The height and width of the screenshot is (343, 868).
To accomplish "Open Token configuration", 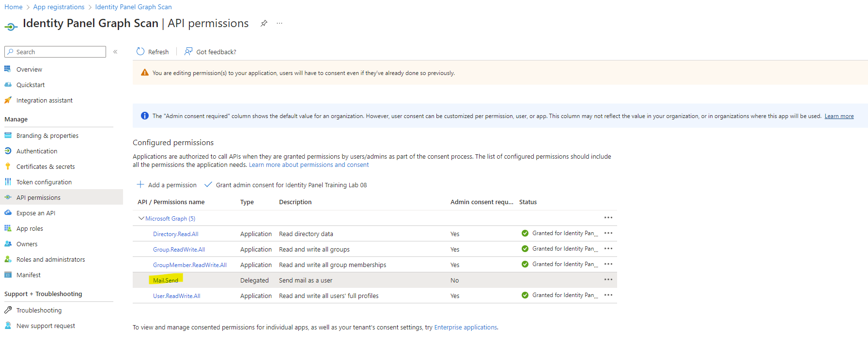I will [44, 182].
